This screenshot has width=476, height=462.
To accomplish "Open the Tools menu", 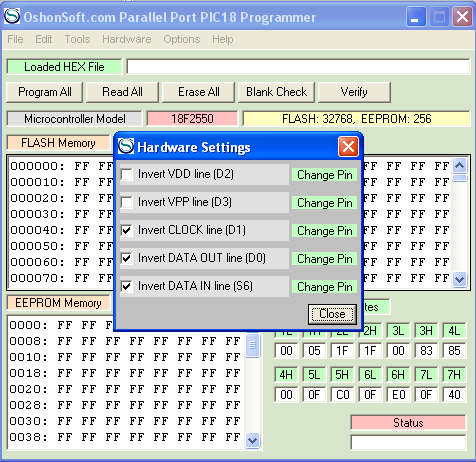I will (77, 39).
